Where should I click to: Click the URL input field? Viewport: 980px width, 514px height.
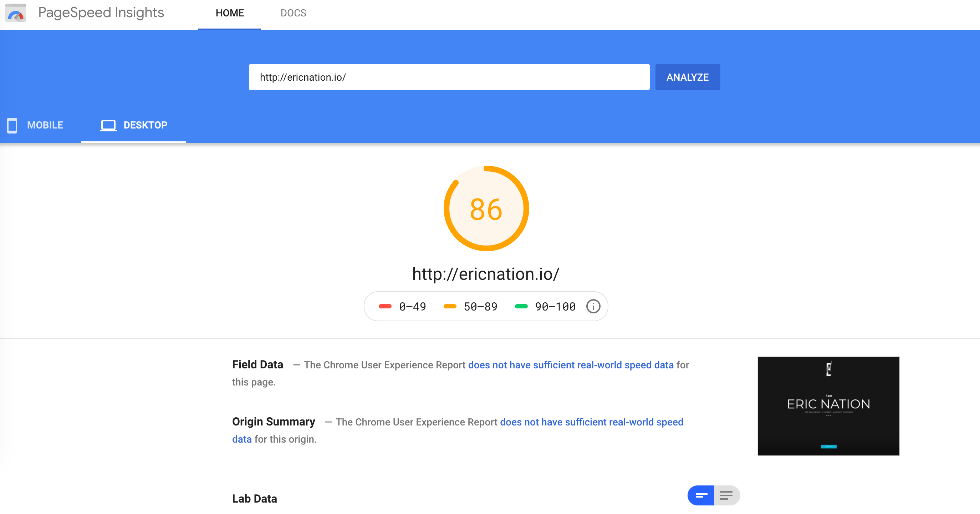[449, 77]
